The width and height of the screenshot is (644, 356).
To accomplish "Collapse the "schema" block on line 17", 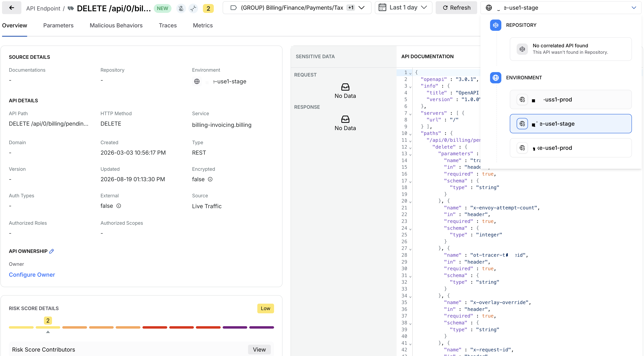I will [x=410, y=182].
